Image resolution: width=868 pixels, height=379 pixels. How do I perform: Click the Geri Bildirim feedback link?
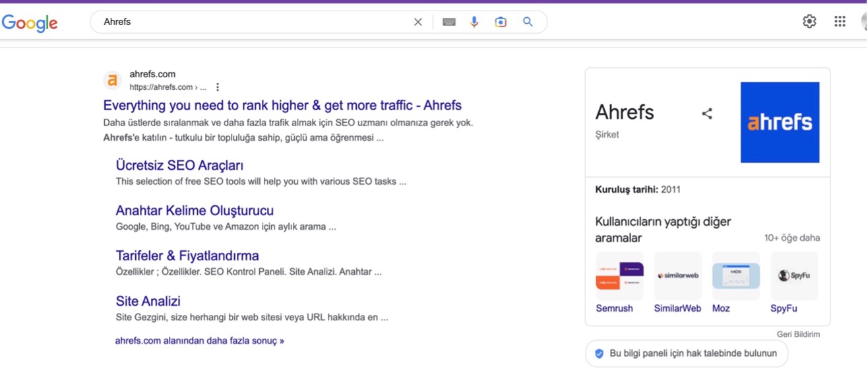tap(798, 334)
